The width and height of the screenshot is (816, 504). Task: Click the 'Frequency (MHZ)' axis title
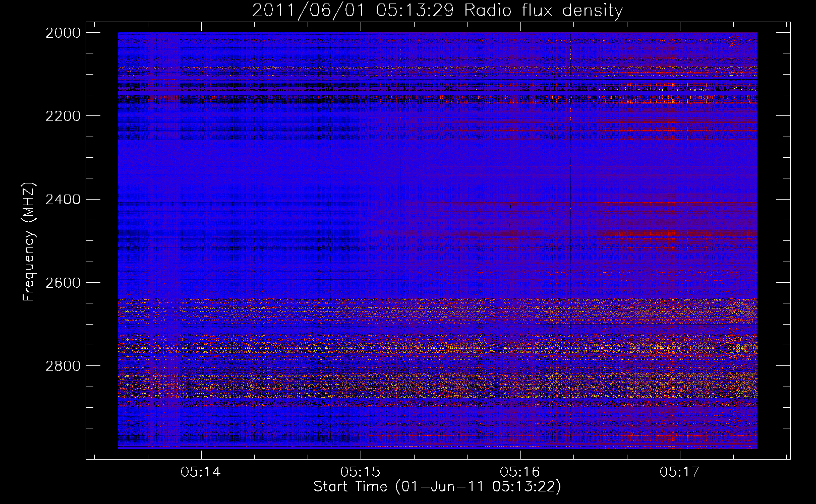tap(29, 241)
